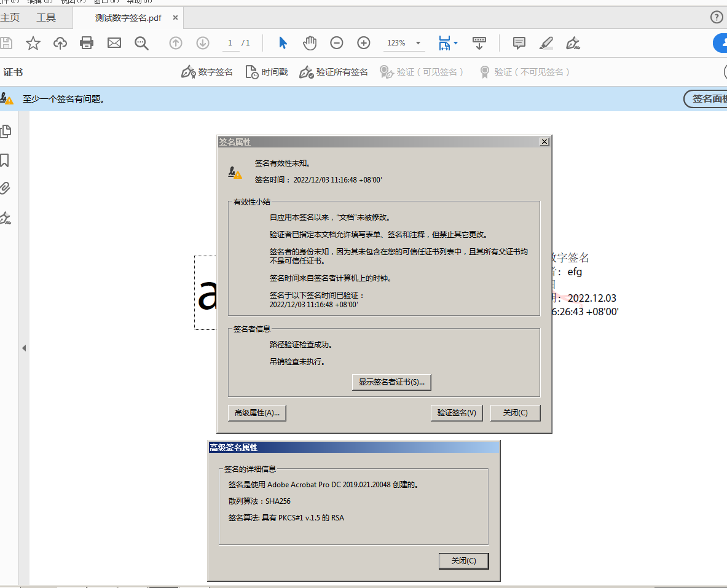Click the page number input field
Viewport: 727px width, 588px height.
[230, 43]
